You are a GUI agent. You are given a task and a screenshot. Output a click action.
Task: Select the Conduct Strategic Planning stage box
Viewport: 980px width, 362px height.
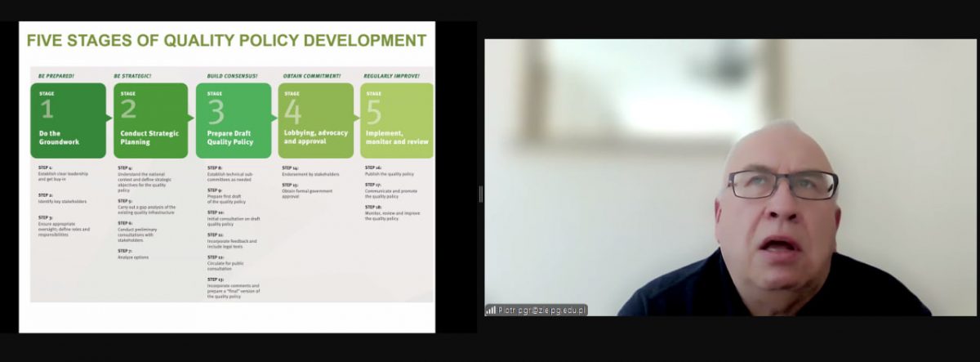pyautogui.click(x=150, y=120)
